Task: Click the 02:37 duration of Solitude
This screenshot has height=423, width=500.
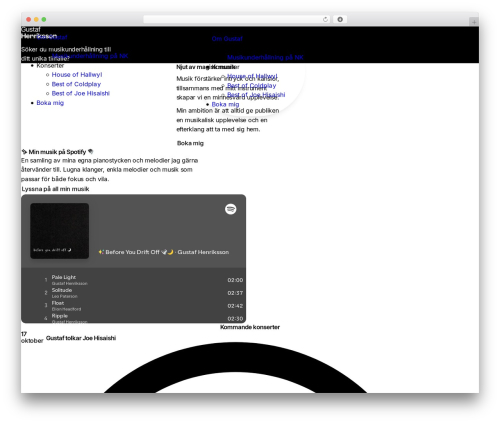Action: (235, 293)
